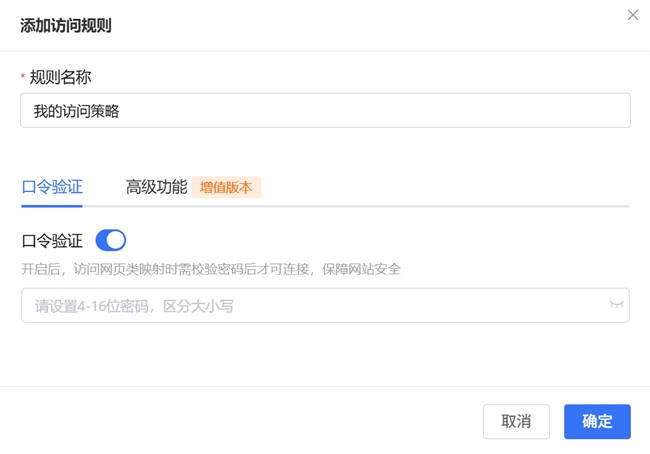Screen dimensions: 650x454
Task: Show password with the eye icon
Action: click(x=616, y=305)
